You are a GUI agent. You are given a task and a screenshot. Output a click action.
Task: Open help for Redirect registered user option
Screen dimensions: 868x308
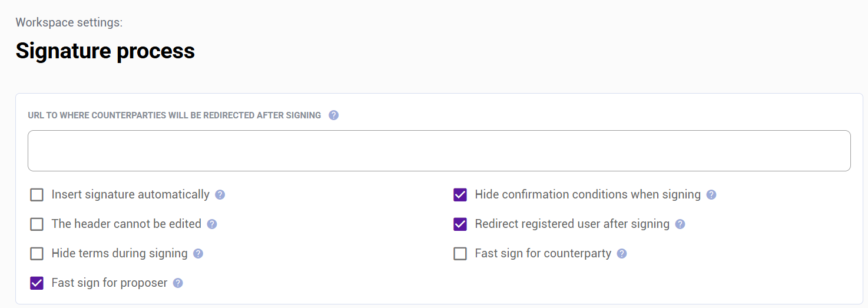680,224
